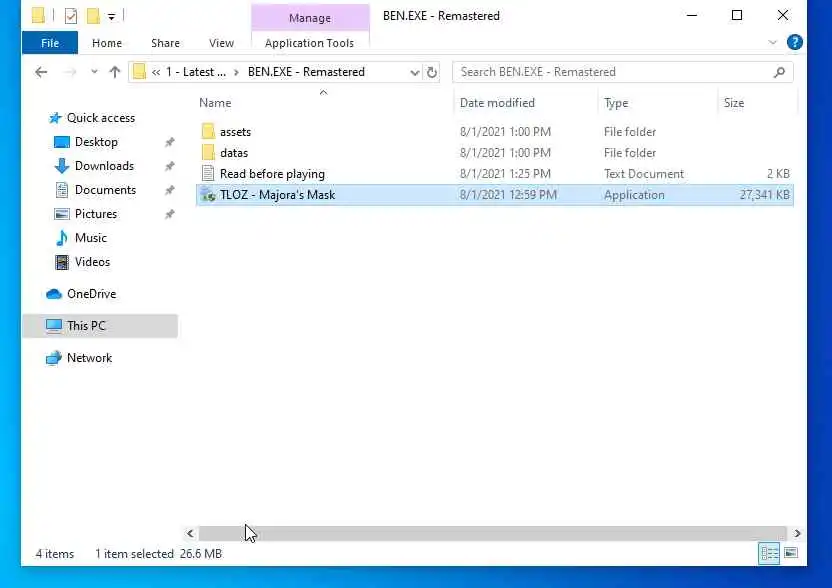Image resolution: width=832 pixels, height=588 pixels.
Task: Refresh the current folder view
Action: (432, 72)
